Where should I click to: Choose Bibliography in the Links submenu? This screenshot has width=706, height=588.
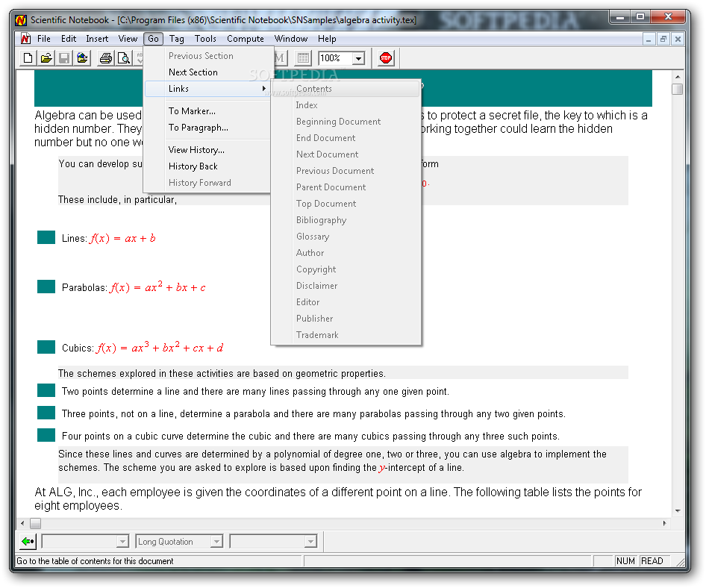346,220
